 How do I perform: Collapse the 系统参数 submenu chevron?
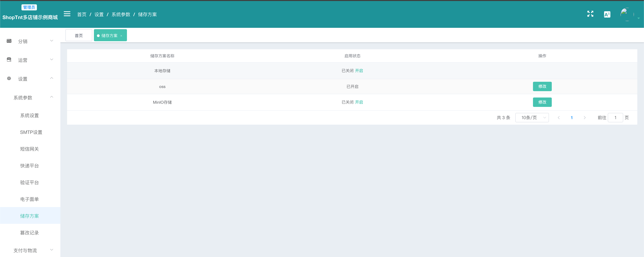[x=51, y=97]
